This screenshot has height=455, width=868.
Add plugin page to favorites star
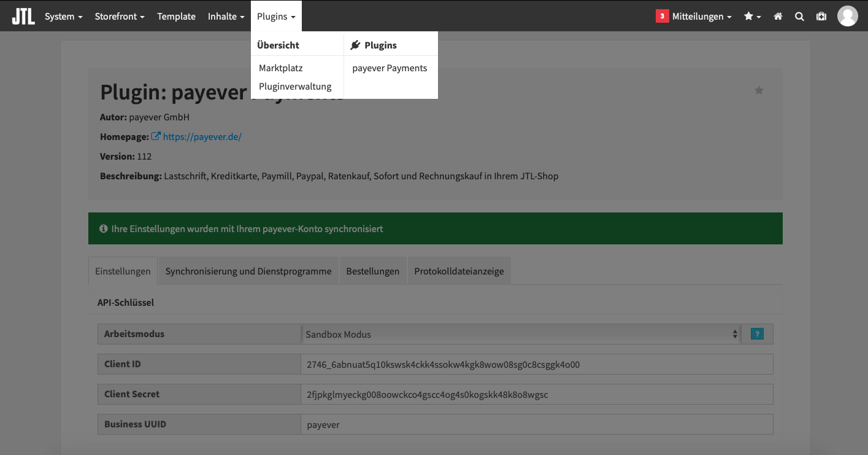pyautogui.click(x=759, y=90)
